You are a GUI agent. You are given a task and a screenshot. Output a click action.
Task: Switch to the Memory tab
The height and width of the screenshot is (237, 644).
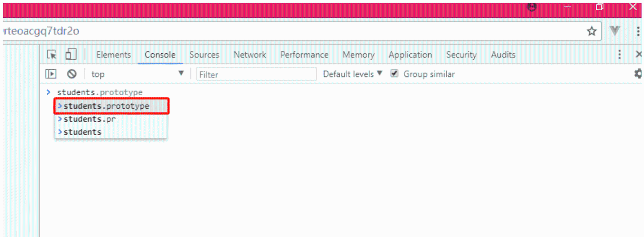click(358, 55)
